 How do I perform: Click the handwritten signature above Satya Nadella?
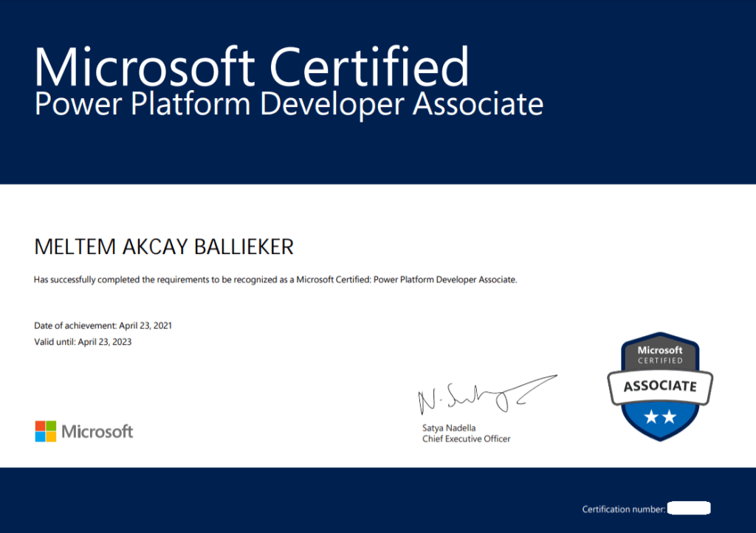tap(484, 396)
